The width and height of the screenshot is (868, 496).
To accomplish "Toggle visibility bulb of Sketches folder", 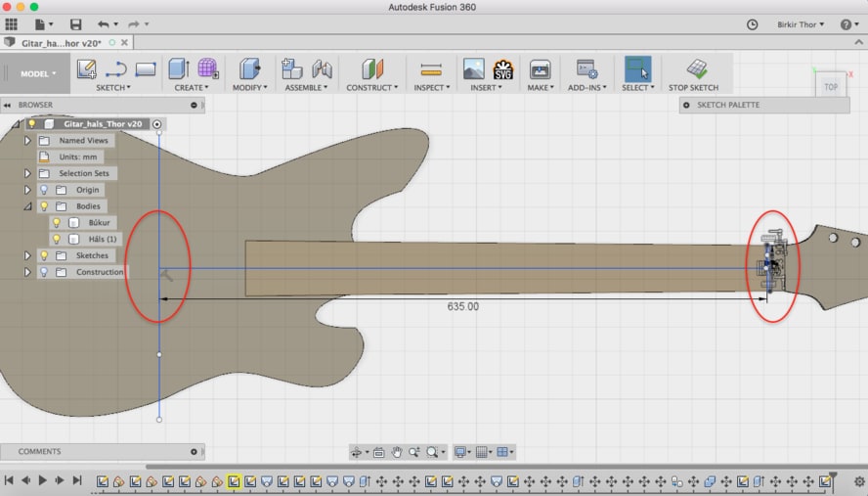I will pyautogui.click(x=44, y=255).
